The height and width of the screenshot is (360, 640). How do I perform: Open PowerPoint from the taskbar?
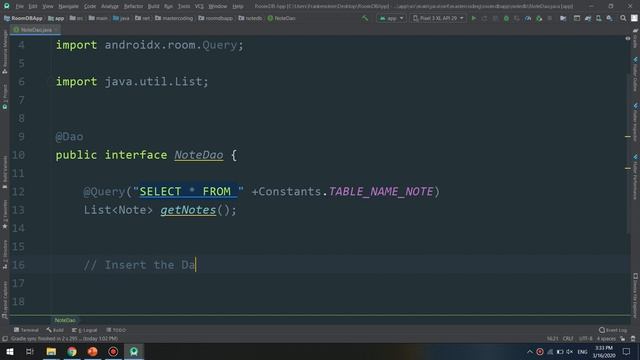click(x=93, y=351)
